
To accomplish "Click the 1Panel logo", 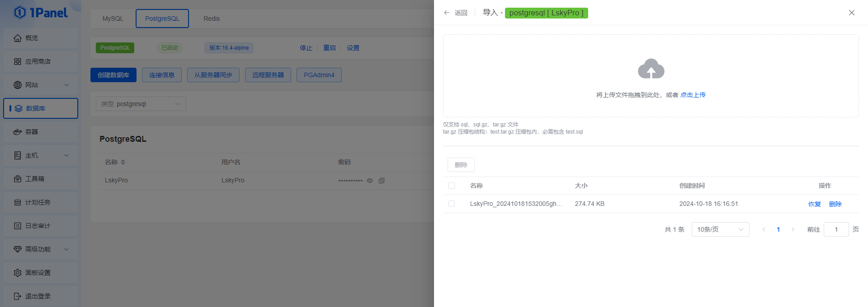I will coord(41,13).
